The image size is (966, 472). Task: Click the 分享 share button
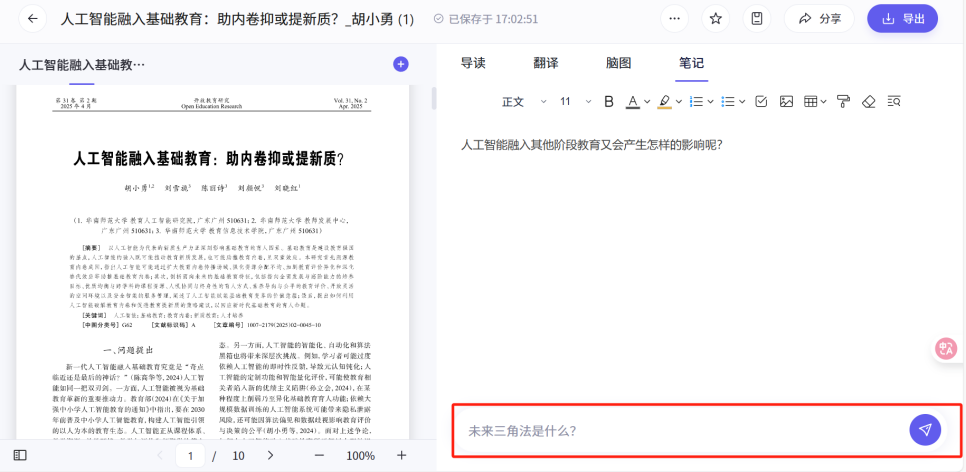819,19
